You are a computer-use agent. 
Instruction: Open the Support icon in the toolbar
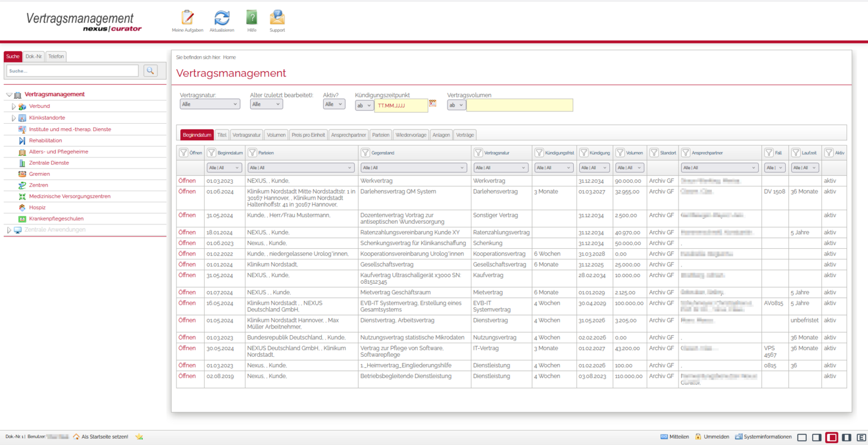pos(277,18)
